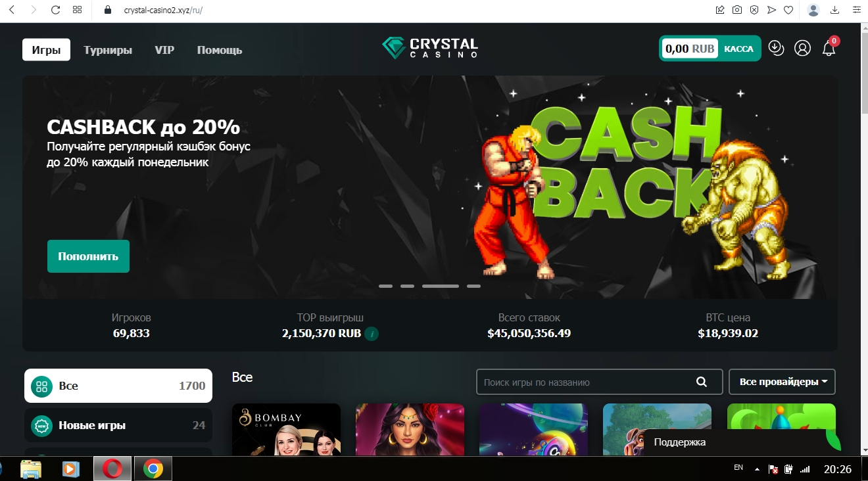Screen dimensions: 868x481
Task: Select the Турниры menu item
Action: [108, 50]
